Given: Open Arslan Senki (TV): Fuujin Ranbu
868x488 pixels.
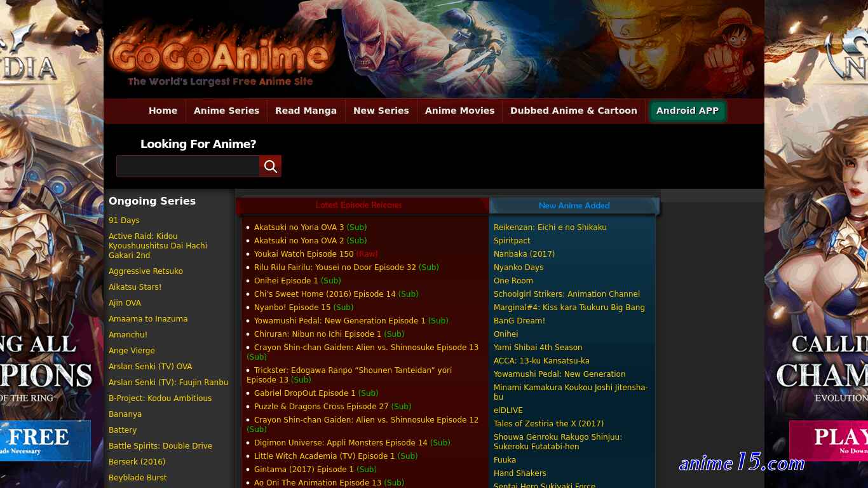Looking at the screenshot, I should pyautogui.click(x=168, y=382).
